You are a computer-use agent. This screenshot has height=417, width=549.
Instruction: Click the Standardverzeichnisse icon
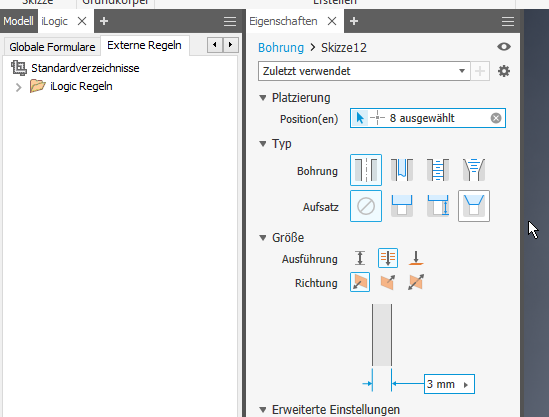(x=19, y=68)
